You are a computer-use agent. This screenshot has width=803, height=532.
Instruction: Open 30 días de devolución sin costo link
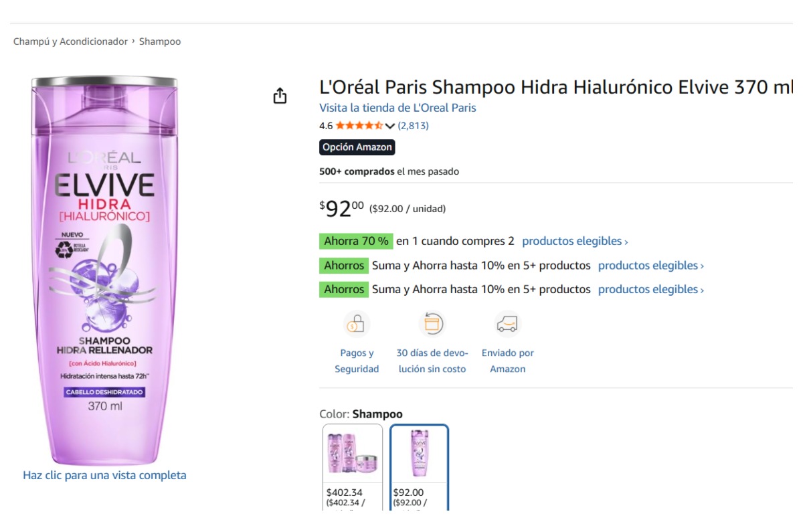pos(432,361)
